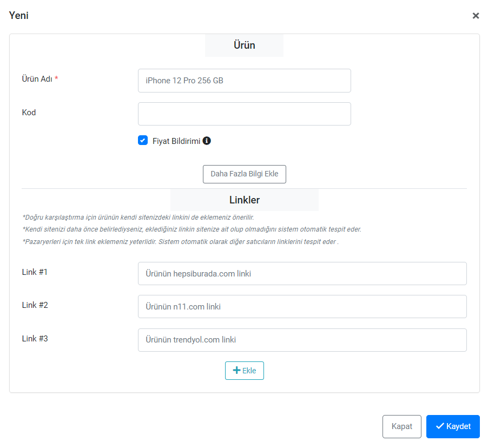
Task: Click the Ürün section heading
Action: click(244, 45)
